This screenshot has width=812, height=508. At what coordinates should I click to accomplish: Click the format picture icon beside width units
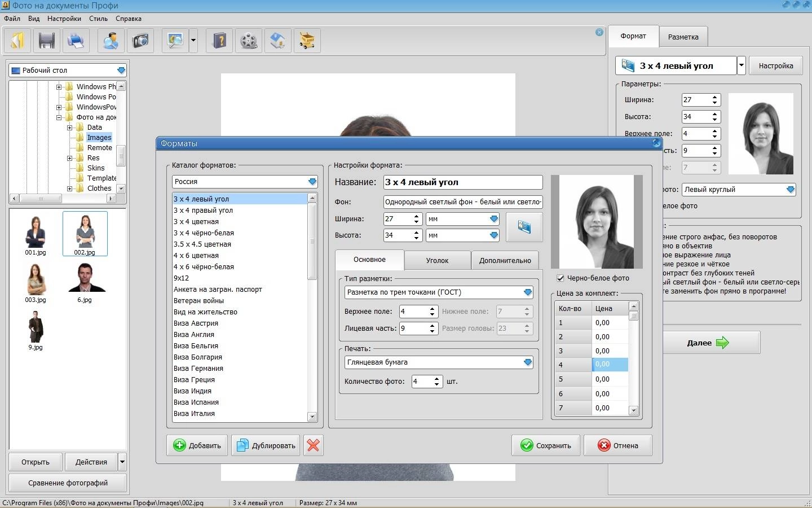coord(524,227)
